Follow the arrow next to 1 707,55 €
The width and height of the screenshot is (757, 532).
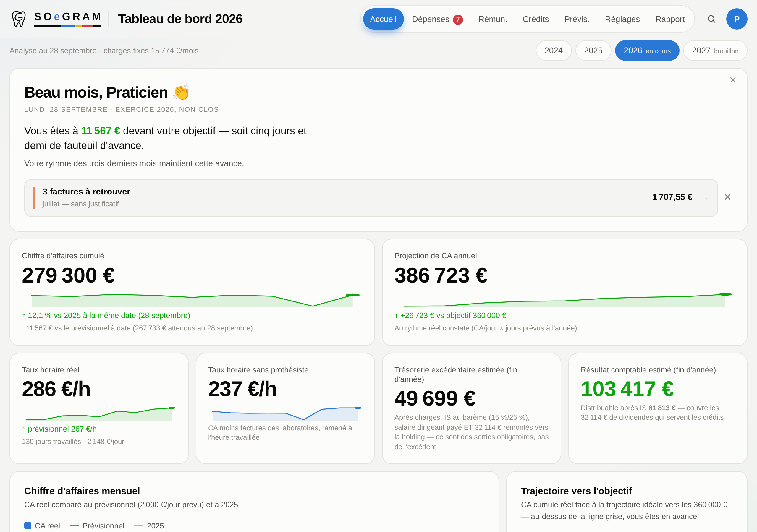pos(704,198)
